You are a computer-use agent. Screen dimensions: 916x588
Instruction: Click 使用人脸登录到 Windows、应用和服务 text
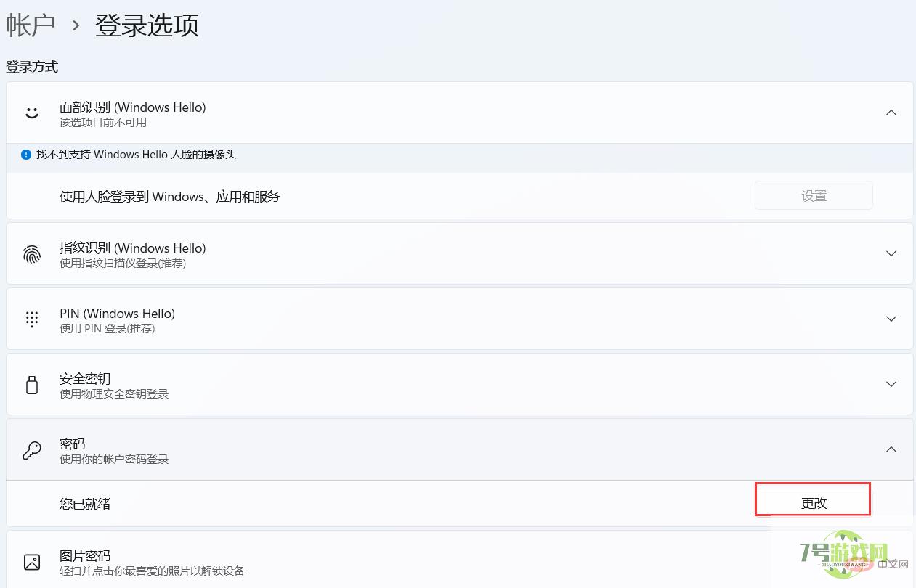(x=170, y=197)
